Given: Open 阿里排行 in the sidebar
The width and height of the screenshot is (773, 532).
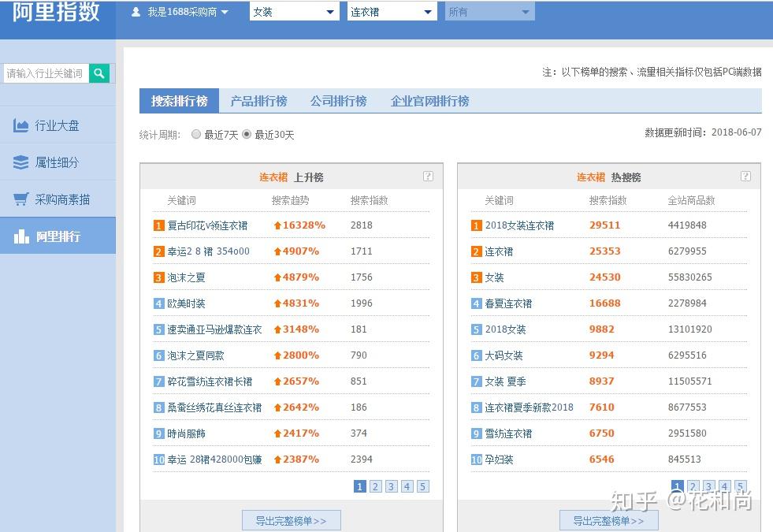Looking at the screenshot, I should [58, 236].
